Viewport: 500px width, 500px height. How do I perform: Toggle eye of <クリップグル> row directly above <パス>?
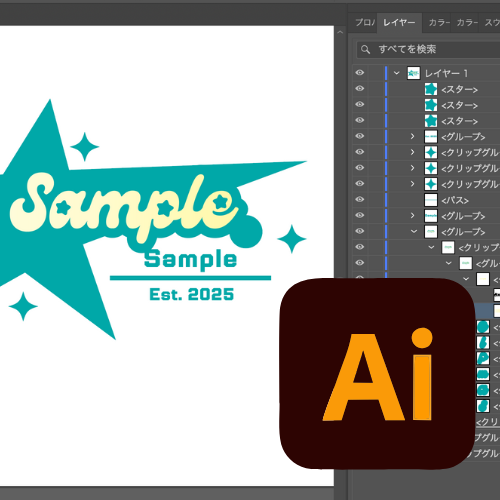pyautogui.click(x=360, y=183)
